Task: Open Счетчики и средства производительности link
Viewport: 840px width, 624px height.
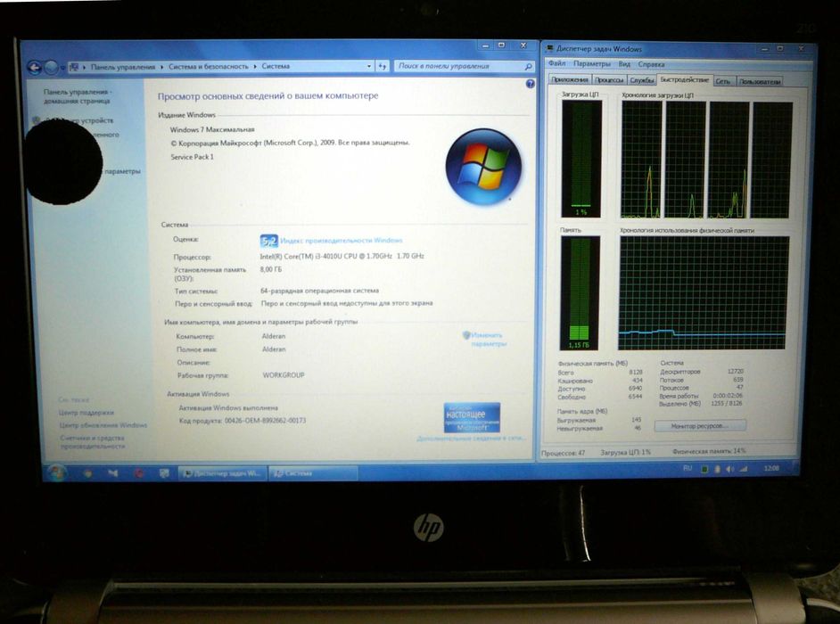Action: click(x=92, y=442)
